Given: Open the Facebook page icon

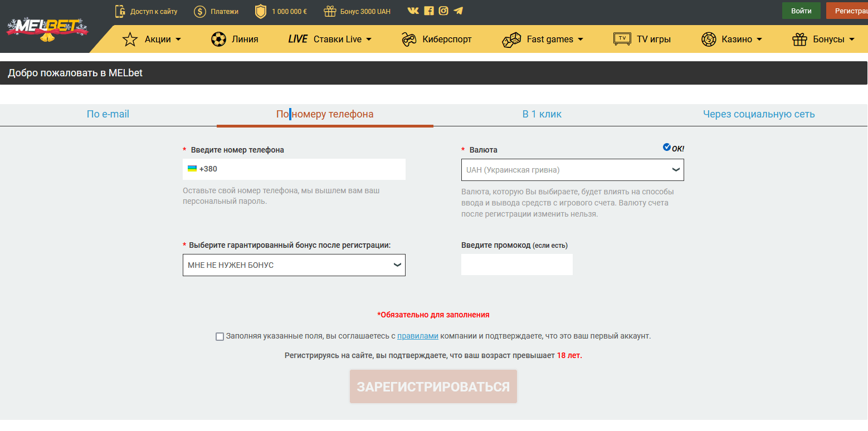Looking at the screenshot, I should click(x=429, y=11).
